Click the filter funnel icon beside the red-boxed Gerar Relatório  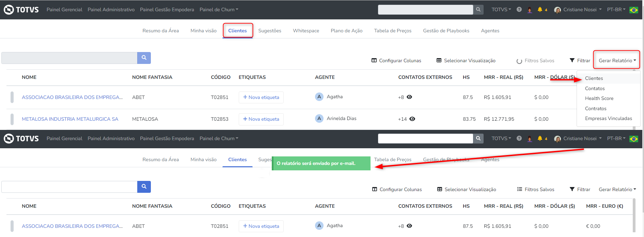(572, 61)
